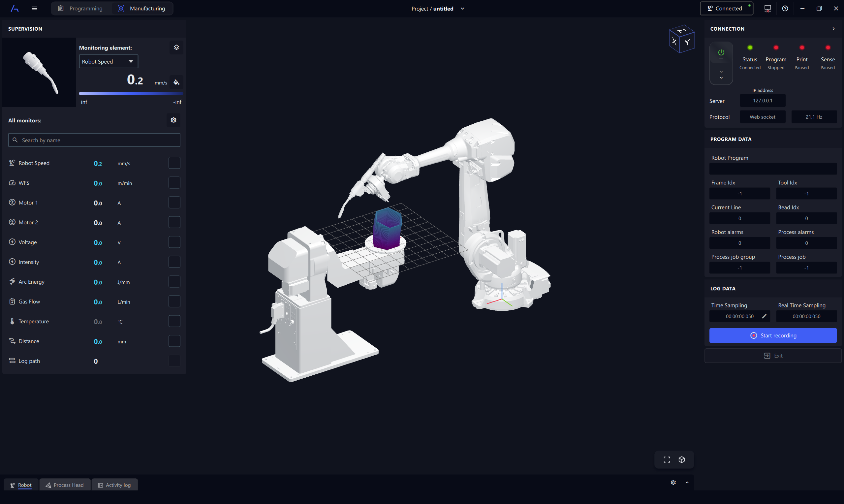Click the fullscreen fit view icon
Viewport: 844px width, 504px height.
coord(667,459)
